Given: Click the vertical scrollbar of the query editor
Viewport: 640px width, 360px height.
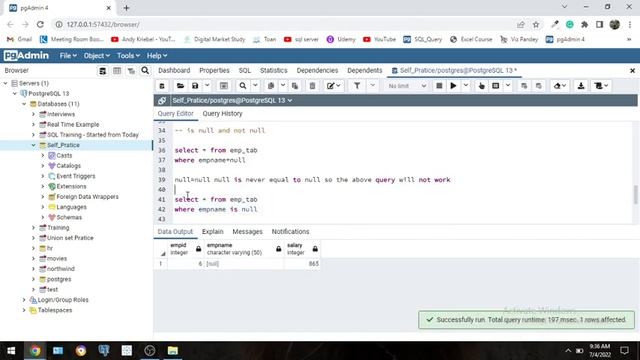Looking at the screenshot, I should (x=635, y=195).
